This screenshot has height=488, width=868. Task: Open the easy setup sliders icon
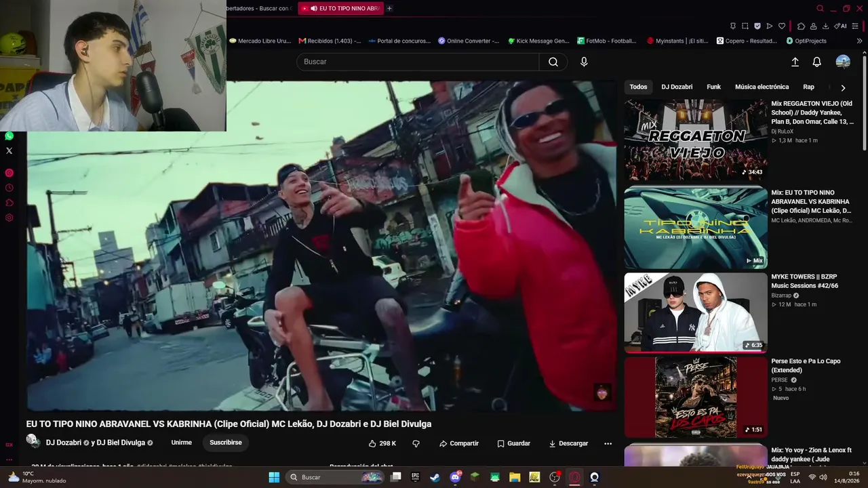pos(855,26)
